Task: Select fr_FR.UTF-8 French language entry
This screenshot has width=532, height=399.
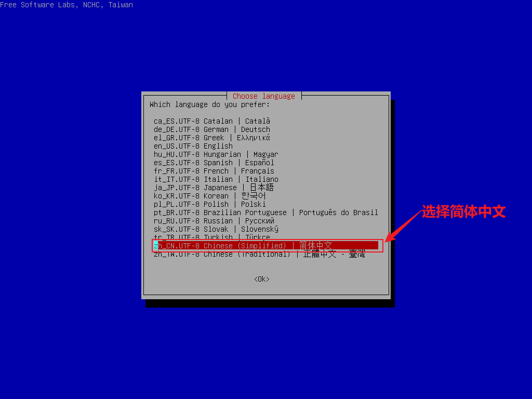Action: 214,171
